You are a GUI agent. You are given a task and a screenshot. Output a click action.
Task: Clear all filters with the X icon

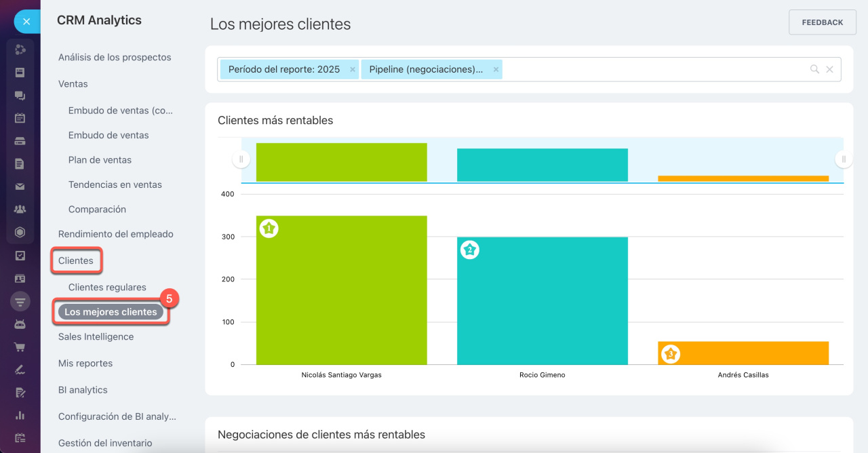coord(829,69)
